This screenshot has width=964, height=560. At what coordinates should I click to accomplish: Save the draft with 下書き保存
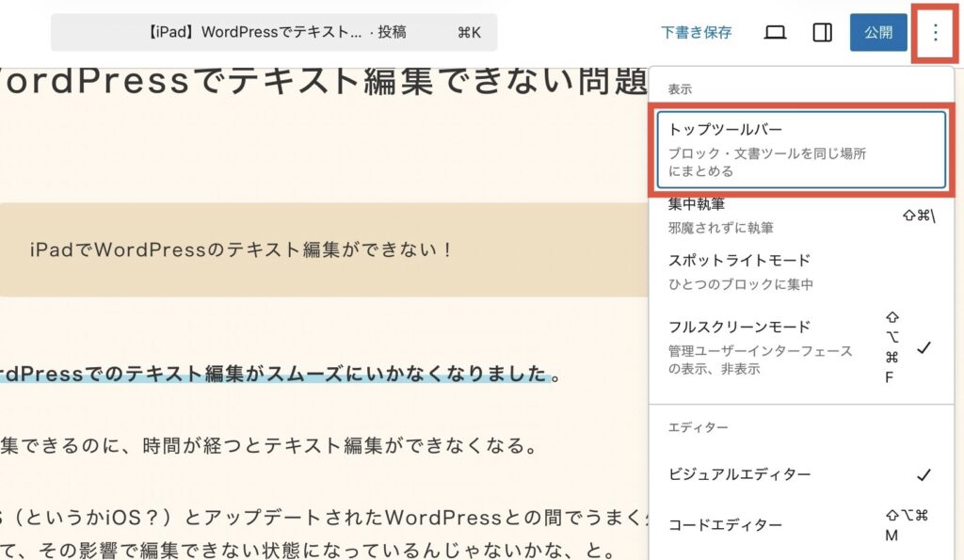pyautogui.click(x=696, y=33)
